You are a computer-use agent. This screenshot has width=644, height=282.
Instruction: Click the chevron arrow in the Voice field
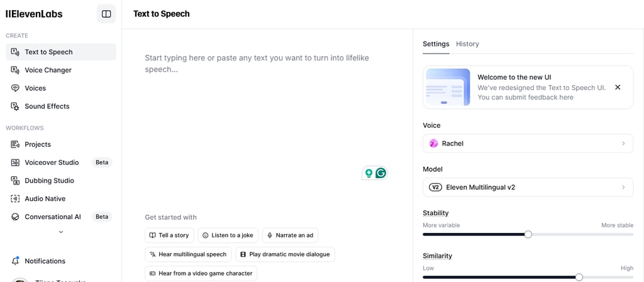pyautogui.click(x=623, y=144)
